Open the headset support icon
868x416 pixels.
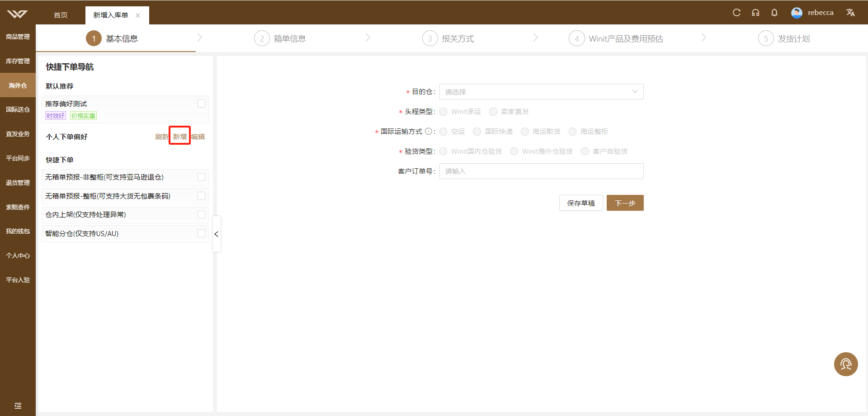click(755, 13)
